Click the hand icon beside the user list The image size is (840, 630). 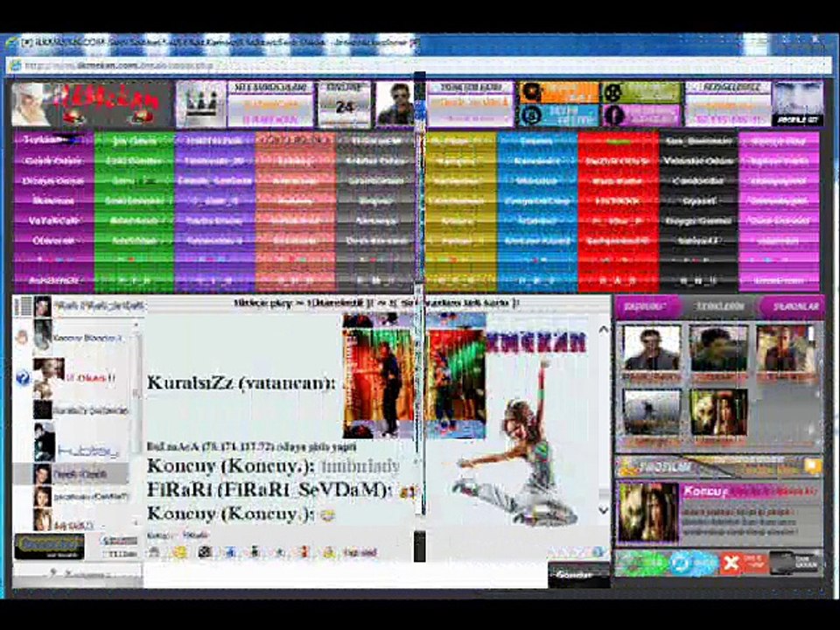22,338
